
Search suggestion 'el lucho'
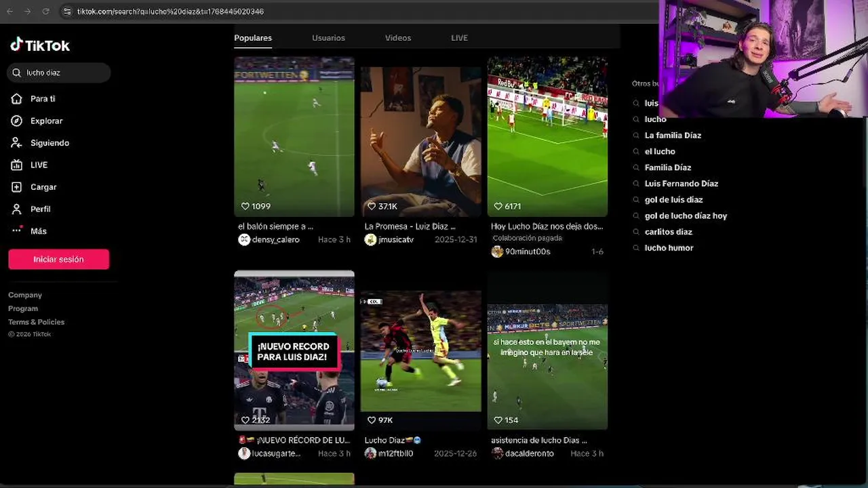pyautogui.click(x=660, y=151)
